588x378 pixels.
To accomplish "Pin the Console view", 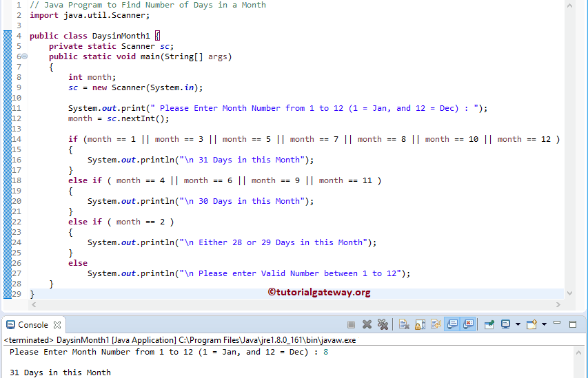I will 489,324.
